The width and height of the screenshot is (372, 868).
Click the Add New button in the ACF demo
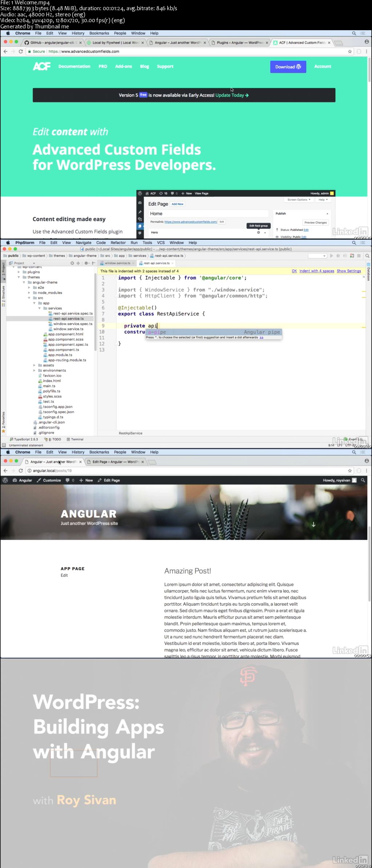[x=178, y=204]
